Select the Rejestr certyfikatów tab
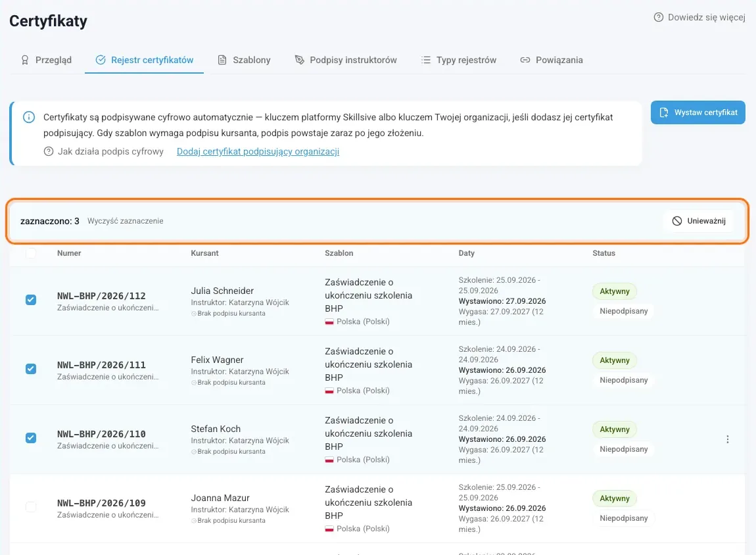 [x=144, y=60]
